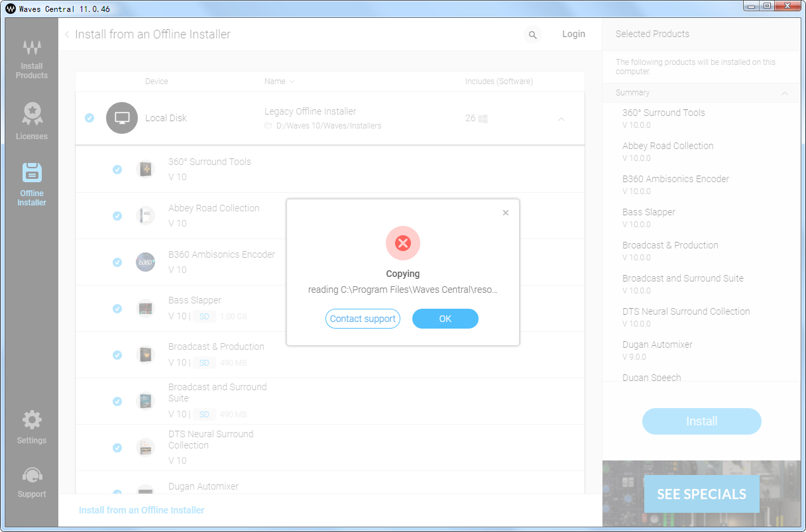Viewport: 806px width, 532px height.
Task: Open the Licenses sidebar section
Action: click(32, 122)
